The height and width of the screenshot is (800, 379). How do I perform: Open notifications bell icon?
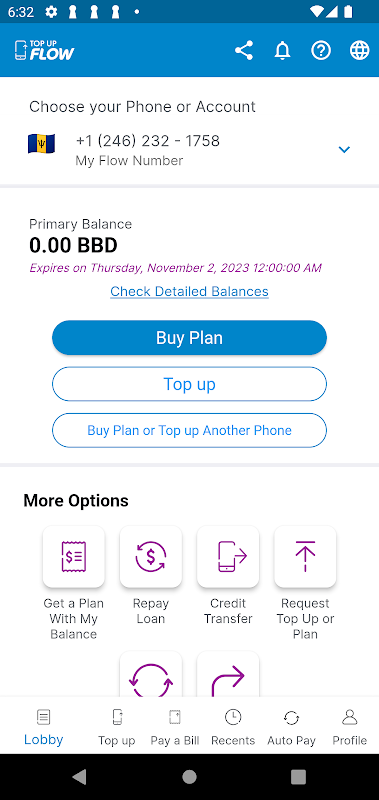click(282, 51)
